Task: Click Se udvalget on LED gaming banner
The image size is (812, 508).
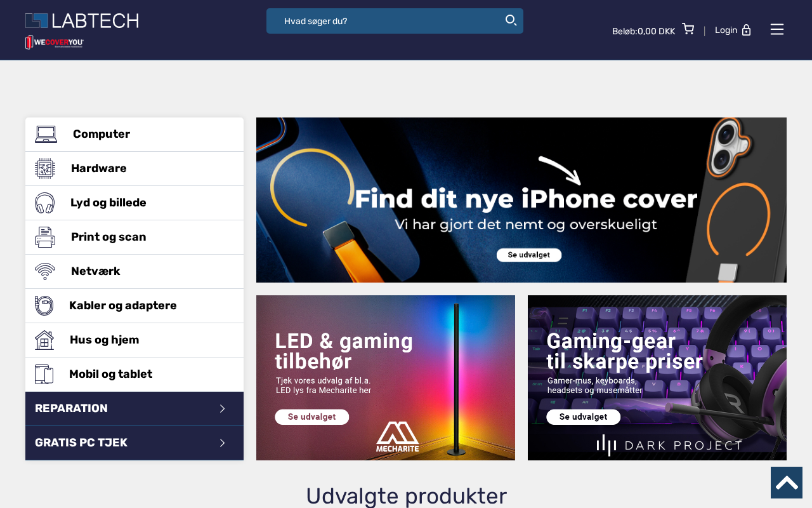Action: click(312, 417)
